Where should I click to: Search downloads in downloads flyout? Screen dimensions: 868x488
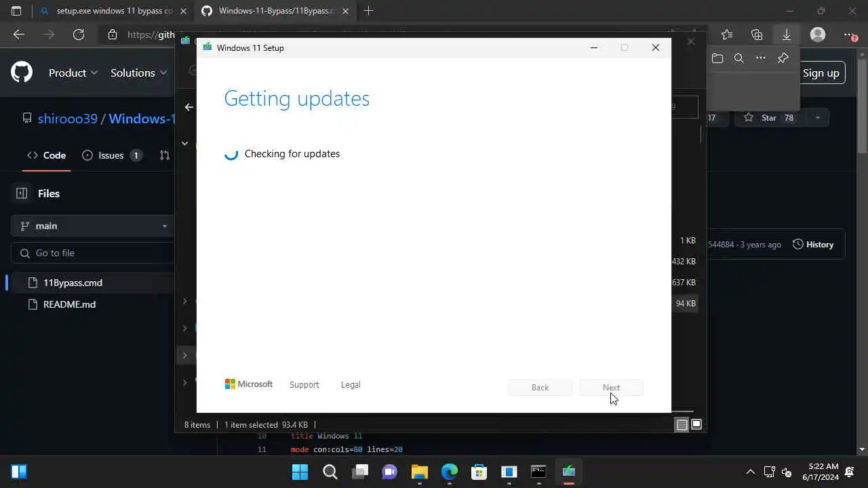[x=739, y=58]
